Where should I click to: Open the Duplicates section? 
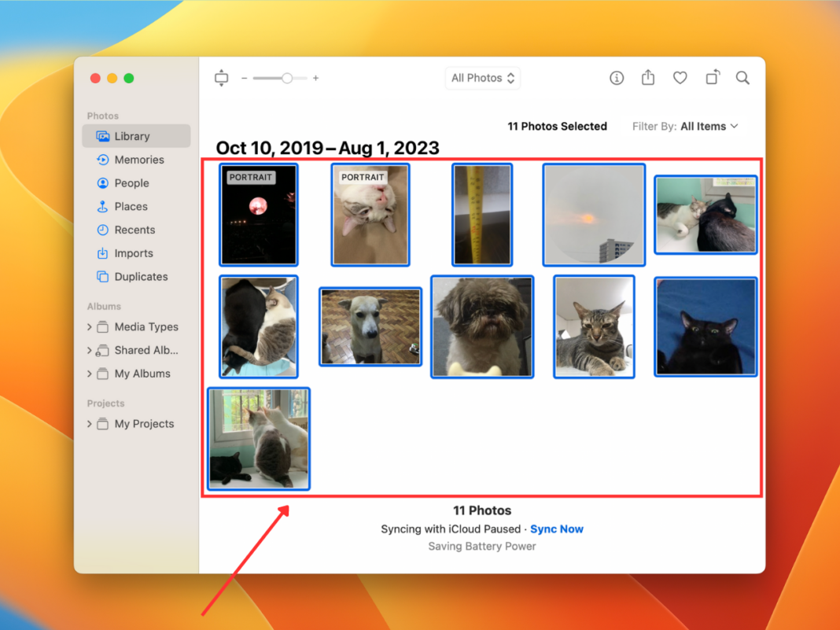click(x=139, y=277)
